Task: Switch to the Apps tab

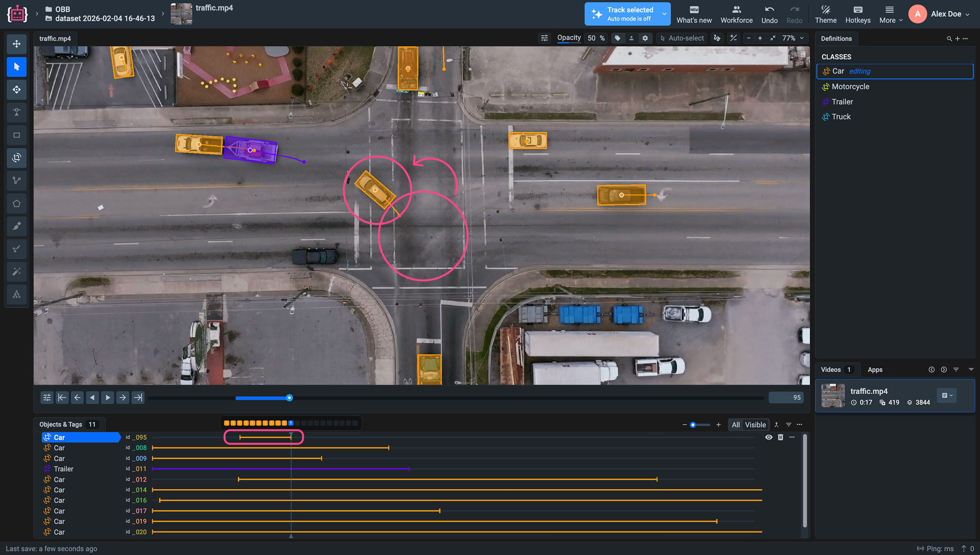Action: (x=875, y=370)
